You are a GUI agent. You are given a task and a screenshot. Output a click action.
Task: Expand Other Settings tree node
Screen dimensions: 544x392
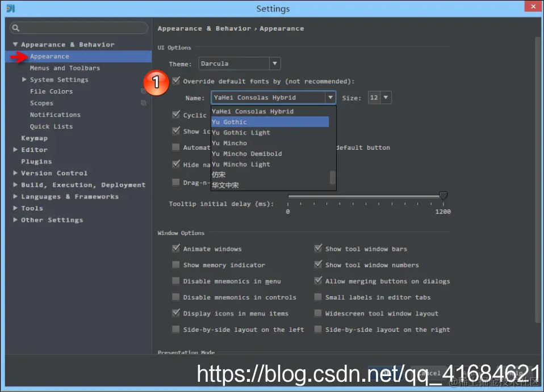click(15, 220)
